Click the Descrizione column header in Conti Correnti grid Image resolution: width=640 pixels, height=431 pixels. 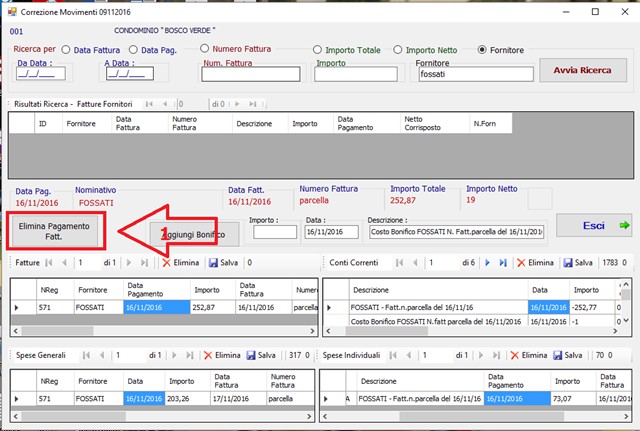point(438,290)
